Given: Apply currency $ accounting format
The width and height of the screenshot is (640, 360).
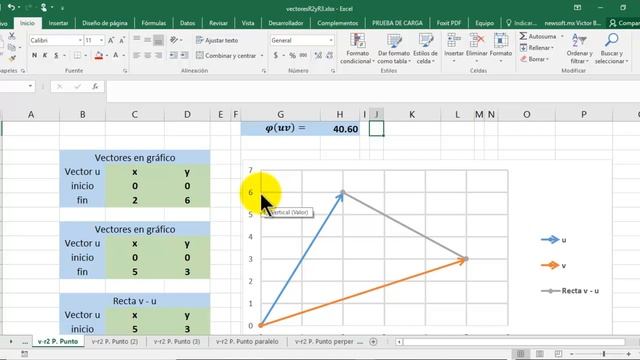Looking at the screenshot, I should [x=276, y=56].
